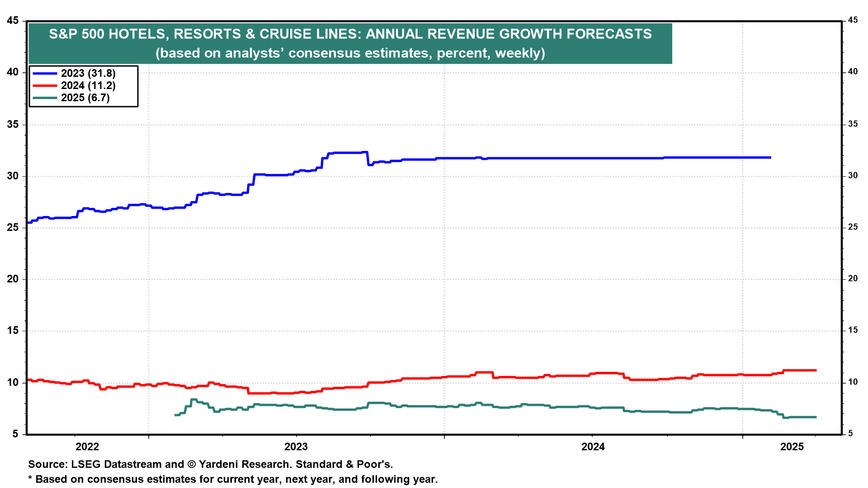Click the green 2025 legend line swatch
The image size is (868, 488).
coord(45,98)
